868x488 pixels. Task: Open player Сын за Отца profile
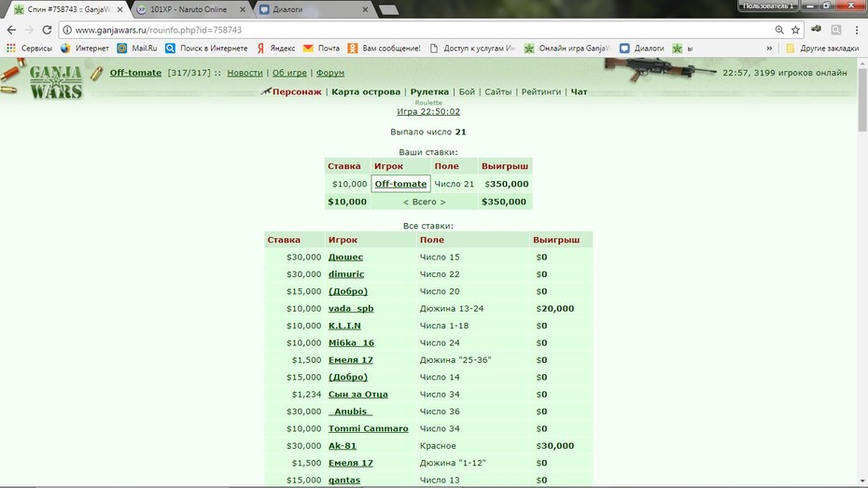(358, 394)
